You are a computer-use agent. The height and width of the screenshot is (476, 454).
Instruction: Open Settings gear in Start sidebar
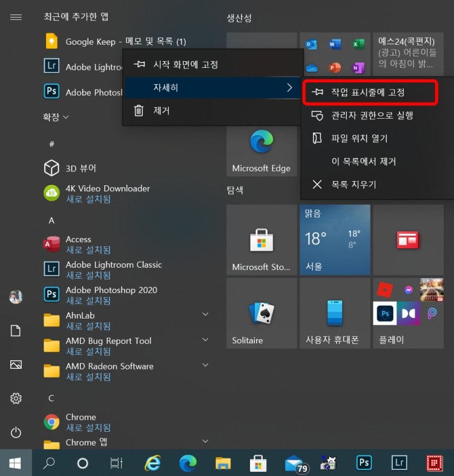point(16,398)
